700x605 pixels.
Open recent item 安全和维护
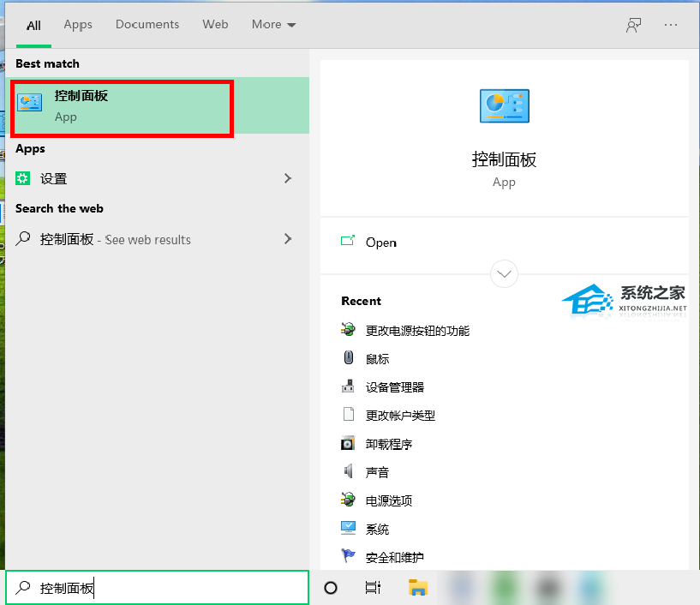pyautogui.click(x=395, y=558)
